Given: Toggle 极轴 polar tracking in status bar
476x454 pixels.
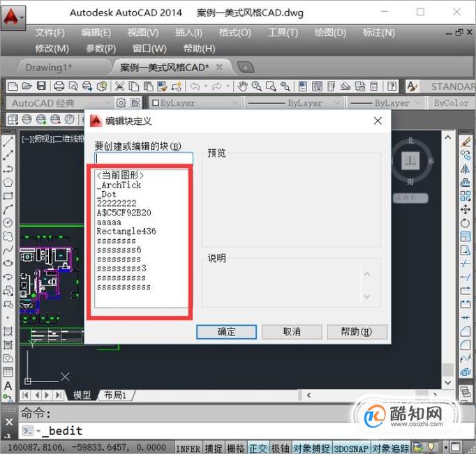Looking at the screenshot, I should [280, 448].
